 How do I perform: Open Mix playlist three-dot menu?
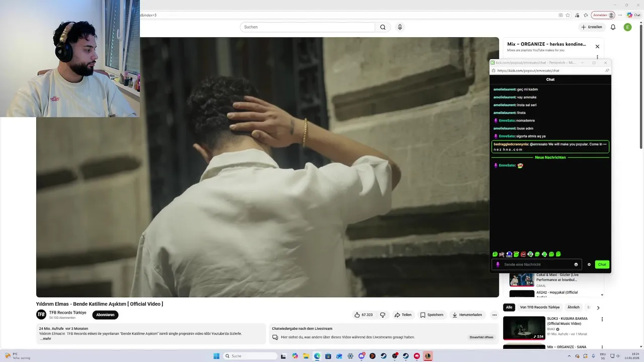coord(597,58)
